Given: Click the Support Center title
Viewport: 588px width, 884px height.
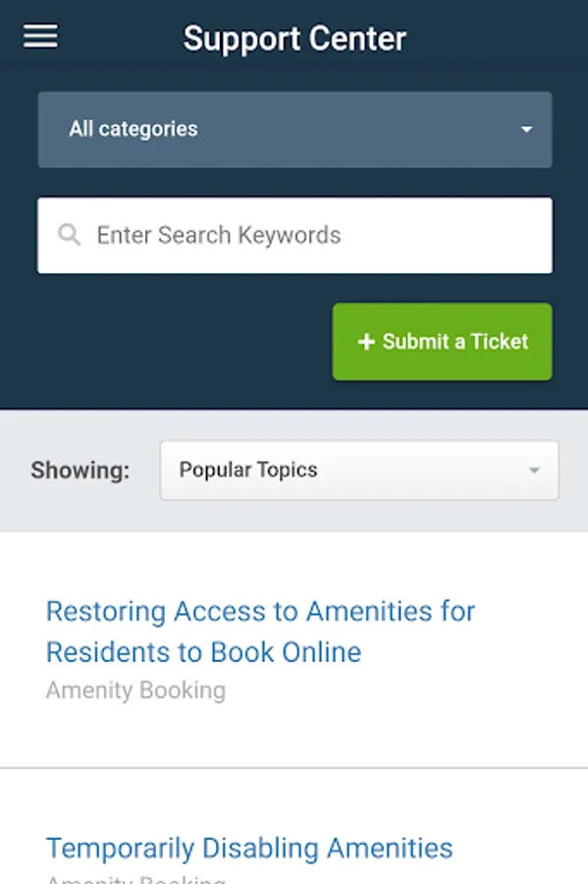Looking at the screenshot, I should (294, 38).
